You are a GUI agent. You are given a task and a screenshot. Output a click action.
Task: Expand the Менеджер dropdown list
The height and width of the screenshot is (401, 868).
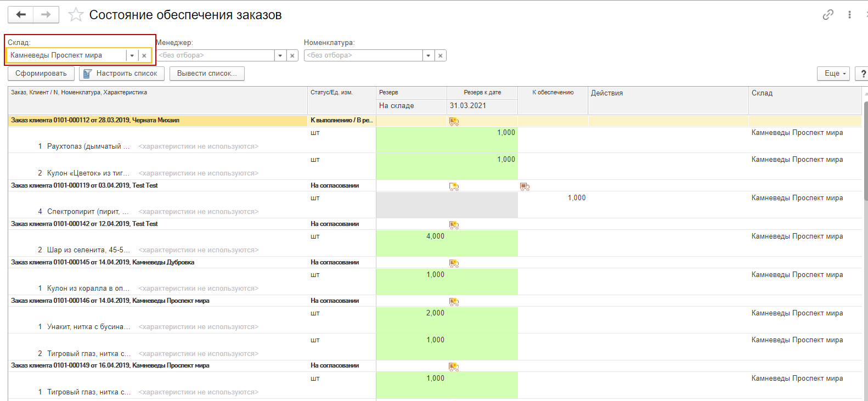pos(280,55)
